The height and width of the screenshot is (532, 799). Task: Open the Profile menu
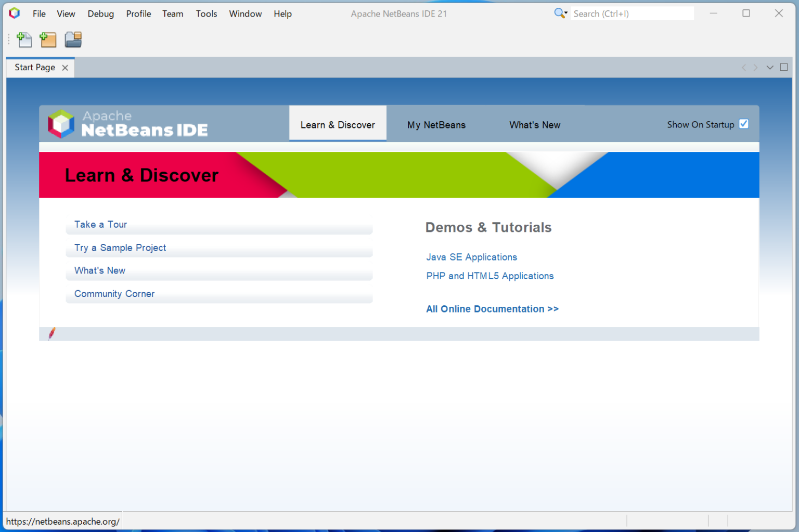click(138, 14)
